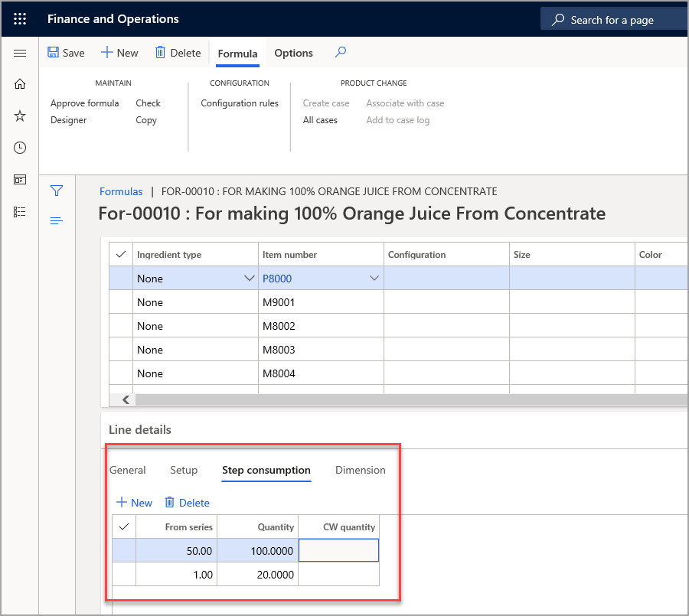Open the Dimension line details tab
The height and width of the screenshot is (616, 689).
tap(361, 470)
